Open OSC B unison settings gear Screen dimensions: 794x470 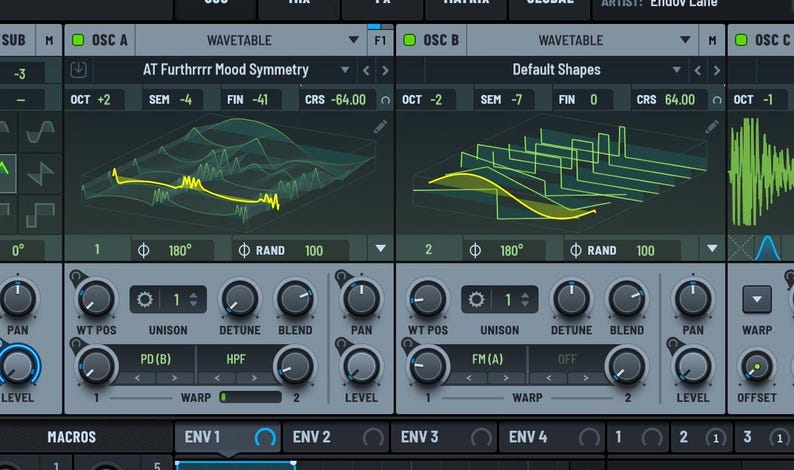pyautogui.click(x=476, y=299)
